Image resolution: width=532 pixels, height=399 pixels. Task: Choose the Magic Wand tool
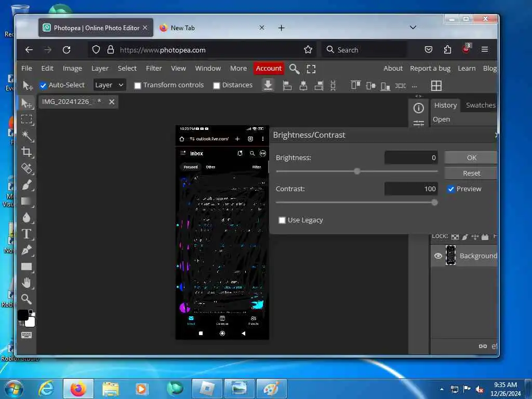pyautogui.click(x=26, y=136)
